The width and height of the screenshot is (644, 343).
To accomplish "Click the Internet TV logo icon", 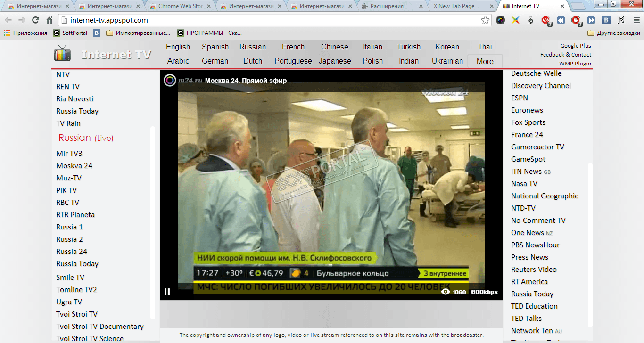I will (x=62, y=54).
